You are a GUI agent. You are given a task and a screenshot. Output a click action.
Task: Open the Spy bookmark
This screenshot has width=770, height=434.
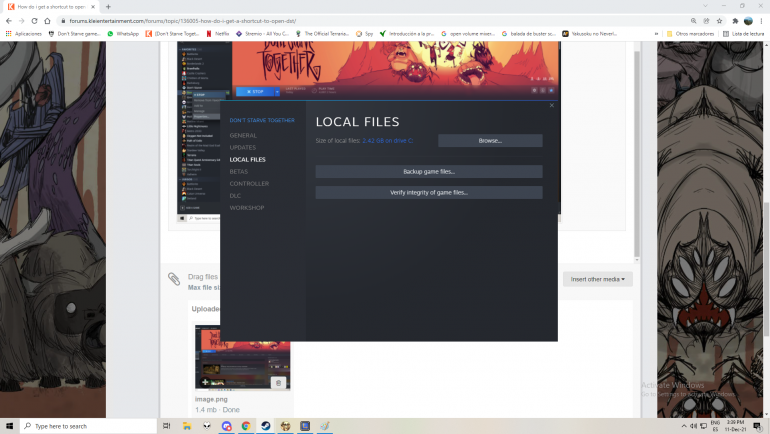click(x=364, y=34)
